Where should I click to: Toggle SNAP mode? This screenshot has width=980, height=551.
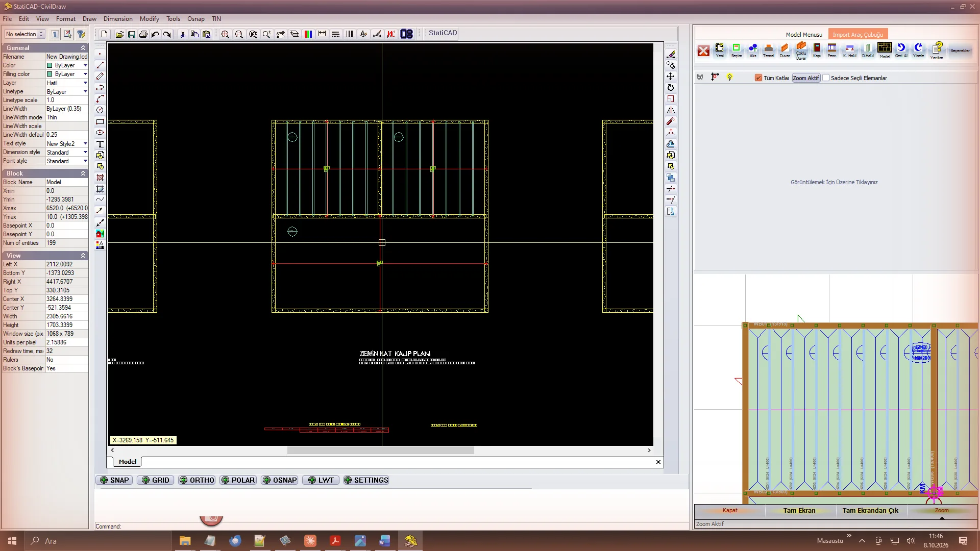(114, 480)
